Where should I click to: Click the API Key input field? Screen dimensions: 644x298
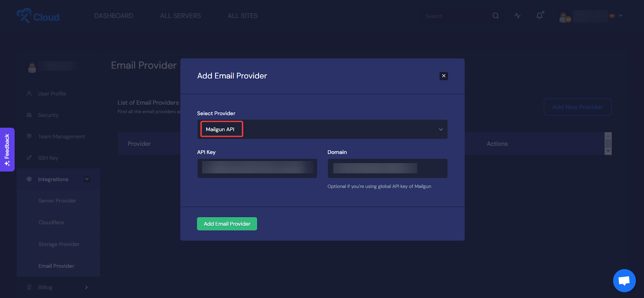257,168
